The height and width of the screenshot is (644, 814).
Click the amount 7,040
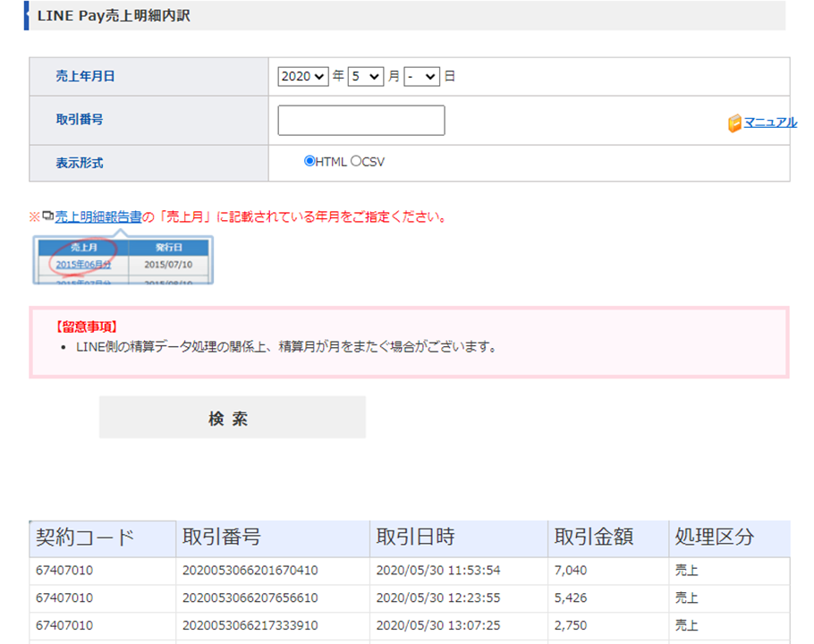(571, 571)
